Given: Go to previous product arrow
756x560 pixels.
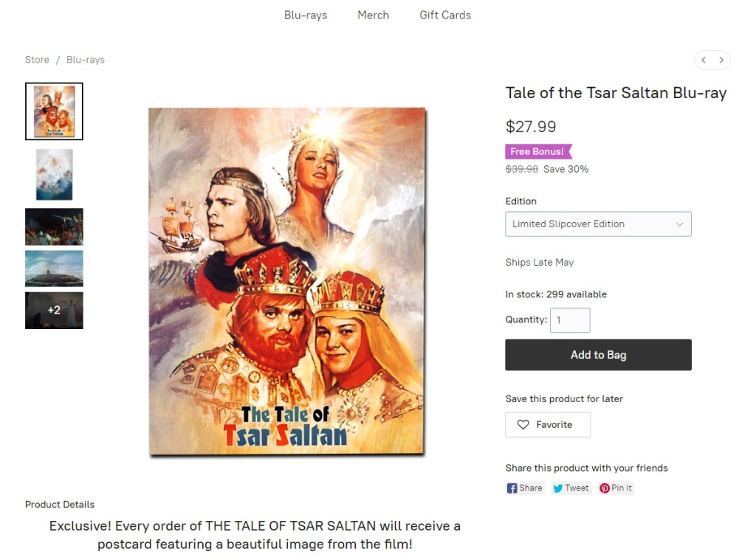Looking at the screenshot, I should point(704,60).
